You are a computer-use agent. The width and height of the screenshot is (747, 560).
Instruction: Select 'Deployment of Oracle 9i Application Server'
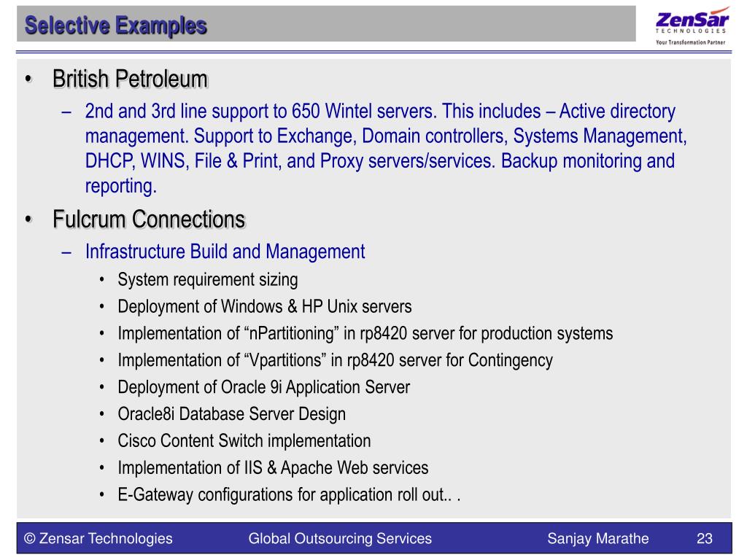click(x=263, y=387)
